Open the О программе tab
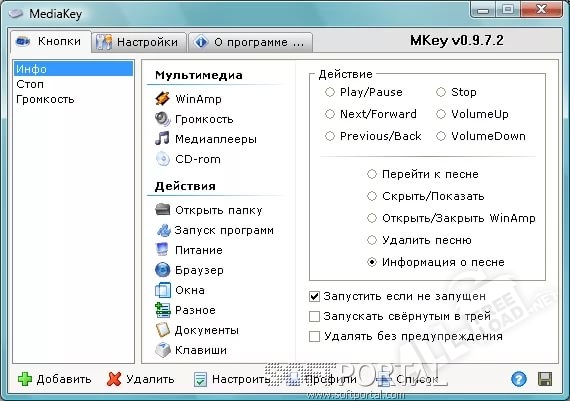 [250, 42]
